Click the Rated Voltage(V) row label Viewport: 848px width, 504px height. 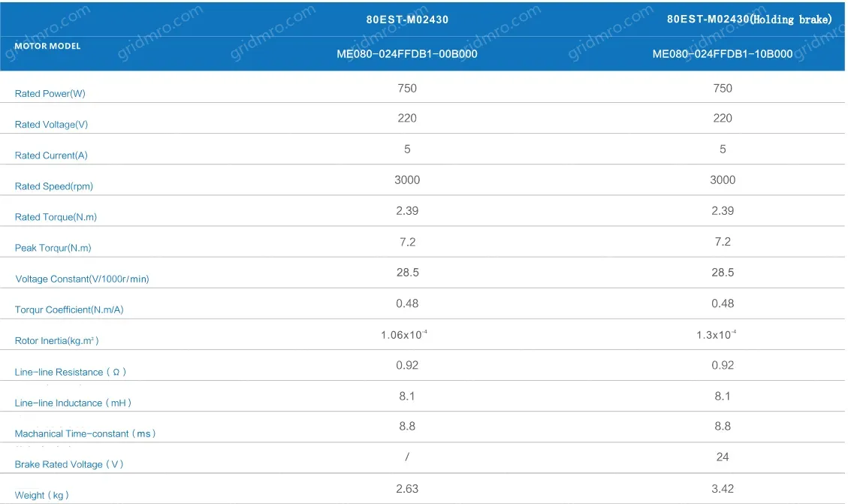[x=51, y=125]
